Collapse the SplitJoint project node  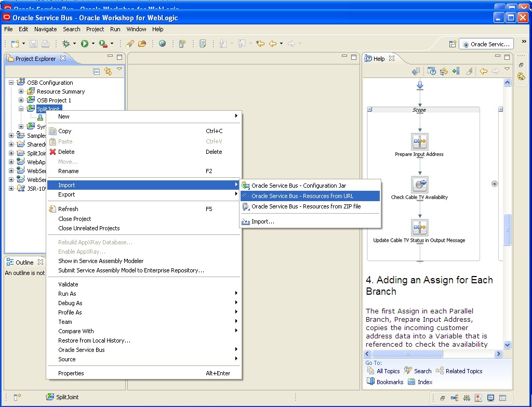[21, 109]
